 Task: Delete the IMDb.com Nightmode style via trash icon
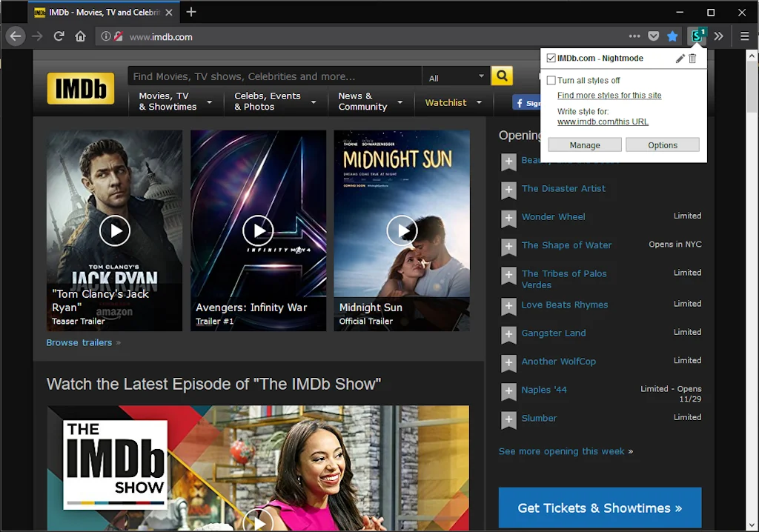pos(693,59)
